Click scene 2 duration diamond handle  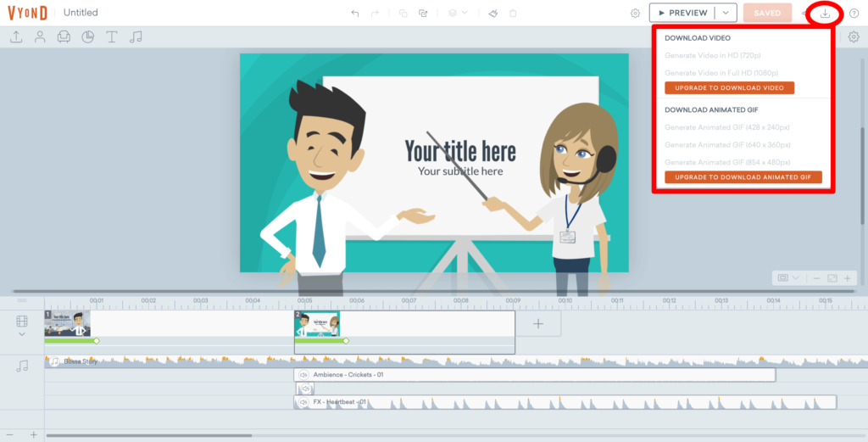[346, 341]
